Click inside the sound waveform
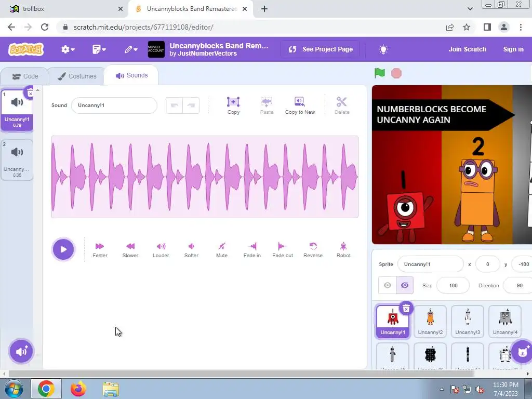This screenshot has width=532, height=399. pos(205,177)
